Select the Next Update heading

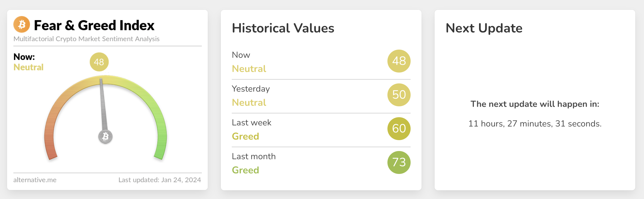coord(484,28)
